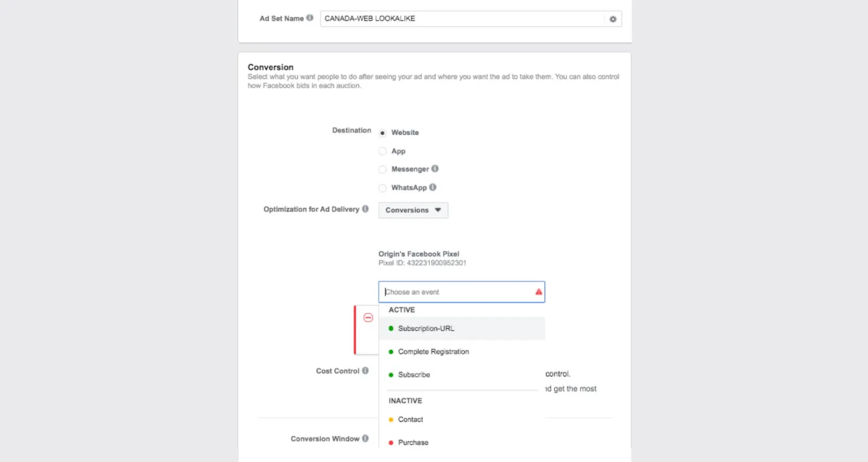Expand the INACTIVE events section

click(405, 400)
